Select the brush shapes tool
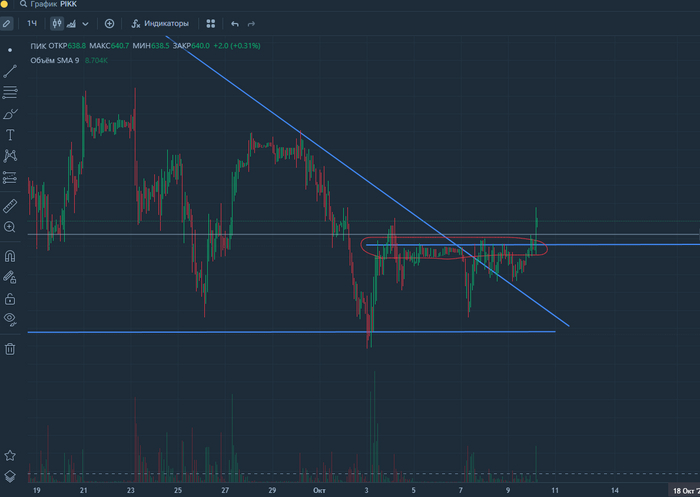The width and height of the screenshot is (700, 497). click(10, 114)
